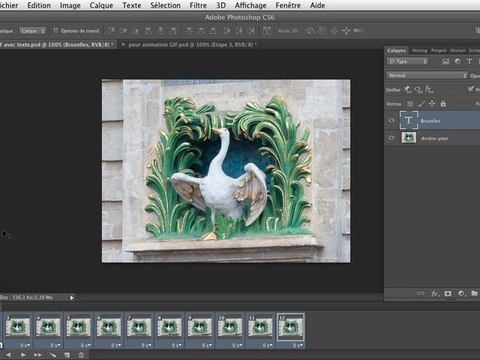Open the Filtre menu
Viewport: 480px width, 360px height.
[x=198, y=5]
